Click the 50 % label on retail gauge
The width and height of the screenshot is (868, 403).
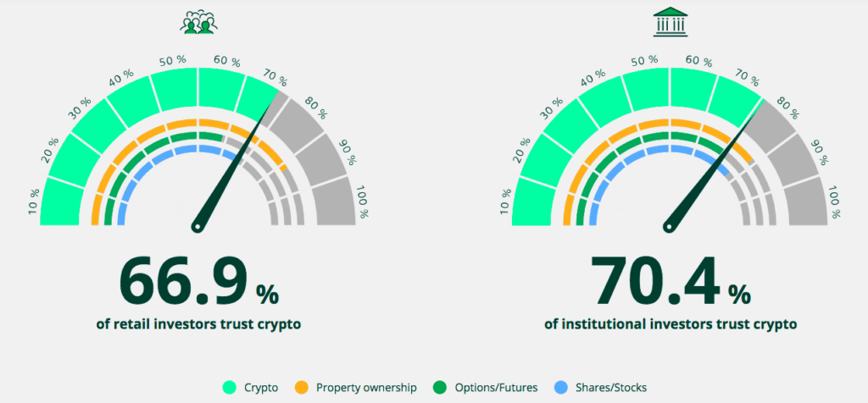[173, 62]
